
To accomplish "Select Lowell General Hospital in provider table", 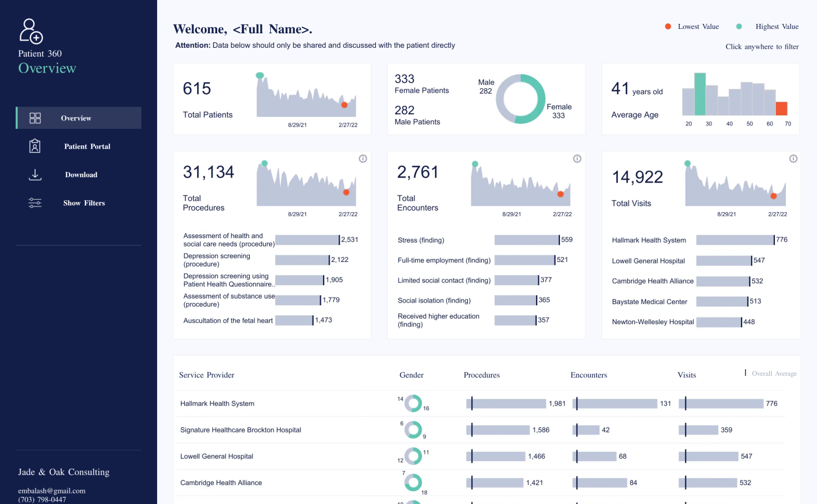I will click(x=216, y=456).
